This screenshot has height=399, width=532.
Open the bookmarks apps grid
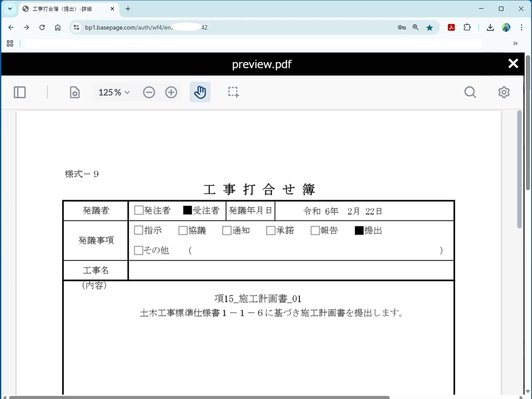10,44
